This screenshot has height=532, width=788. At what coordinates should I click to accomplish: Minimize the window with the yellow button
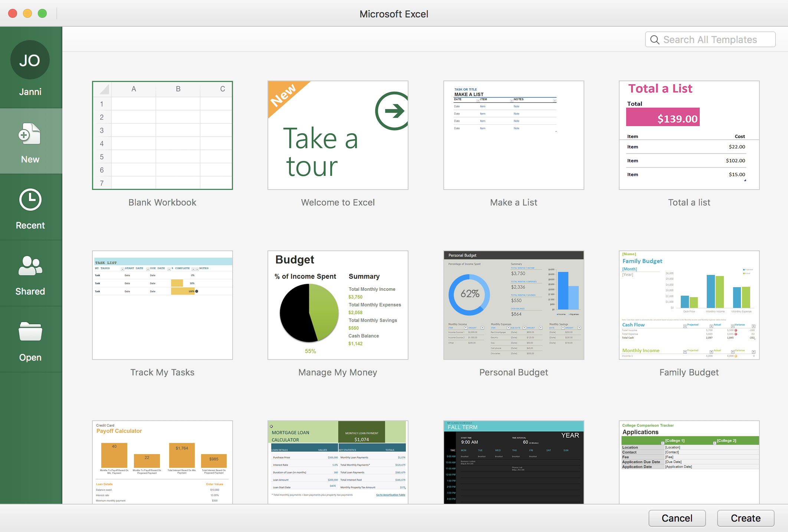tap(27, 13)
